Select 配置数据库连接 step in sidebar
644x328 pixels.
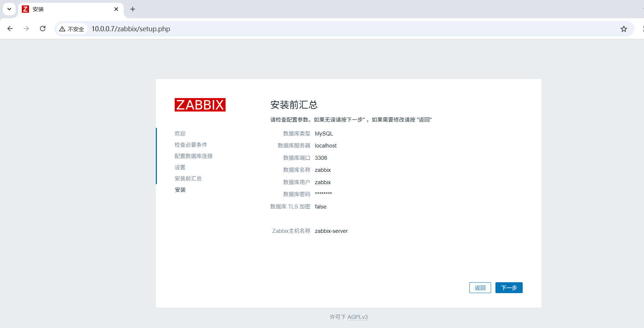[194, 156]
